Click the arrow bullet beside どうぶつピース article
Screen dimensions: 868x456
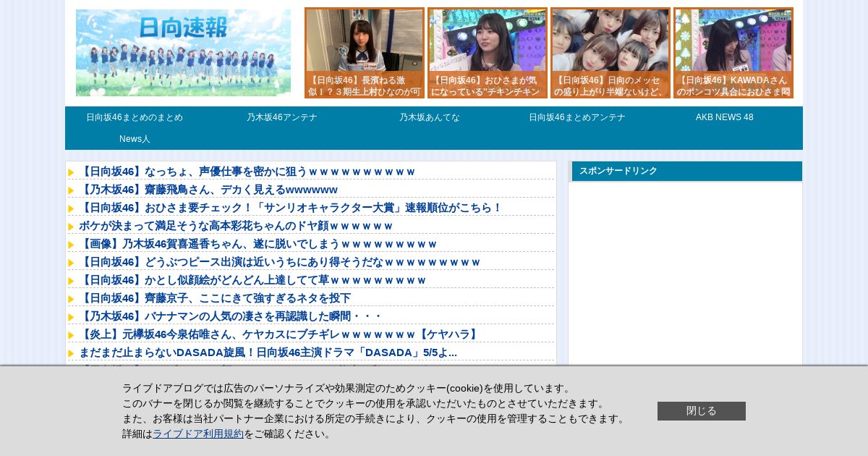72,263
